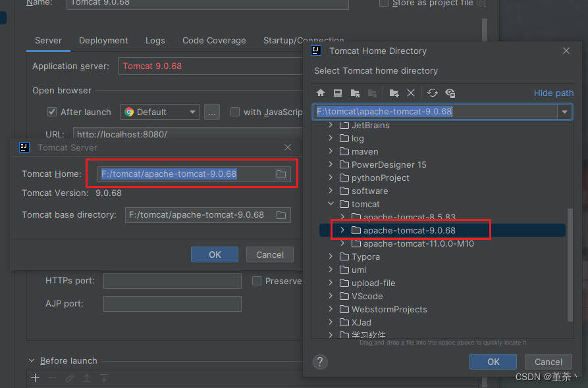Toggle the Store as project file checkbox
The width and height of the screenshot is (588, 388).
(384, 3)
